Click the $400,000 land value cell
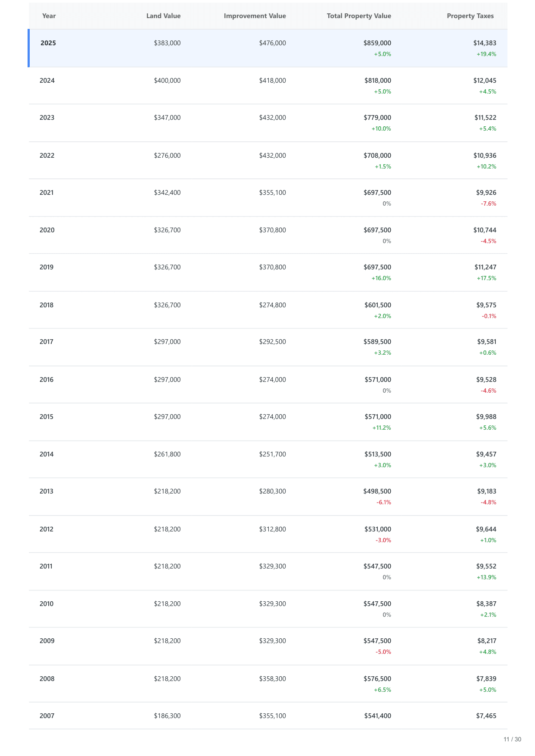The width and height of the screenshot is (535, 756). (167, 81)
